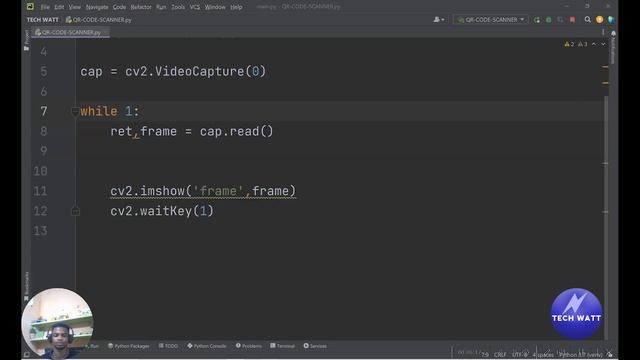The image size is (640, 360).
Task: Open the Python Console tool window tab
Action: 207,346
